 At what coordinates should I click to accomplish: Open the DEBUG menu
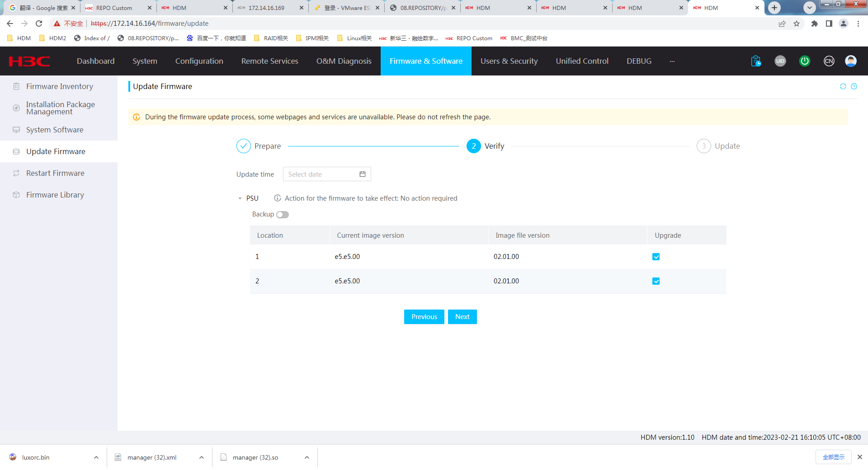(639, 61)
